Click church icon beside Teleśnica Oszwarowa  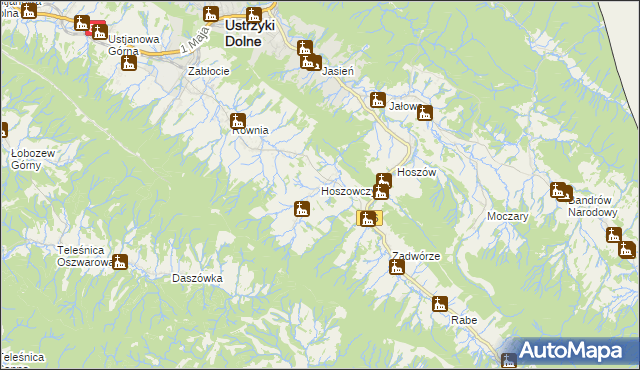tap(120, 262)
